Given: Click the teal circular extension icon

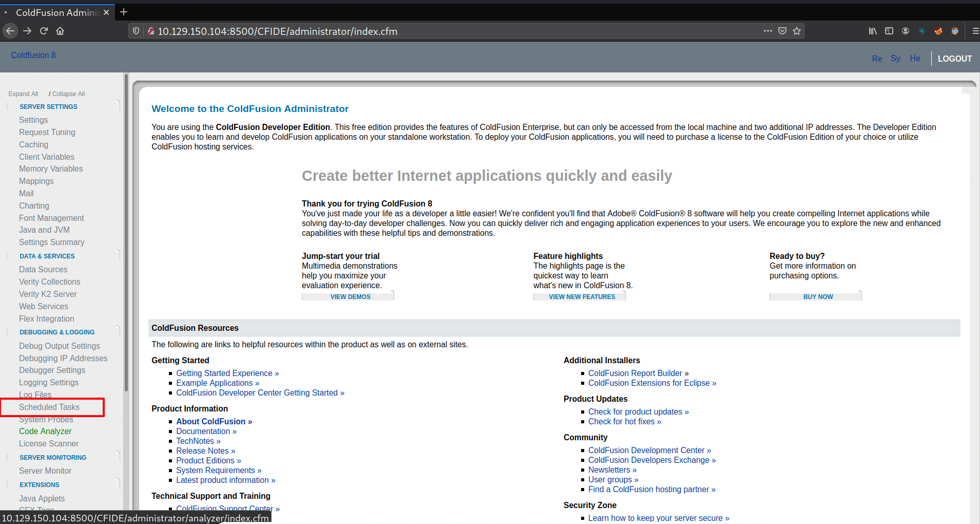Looking at the screenshot, I should coord(922,31).
